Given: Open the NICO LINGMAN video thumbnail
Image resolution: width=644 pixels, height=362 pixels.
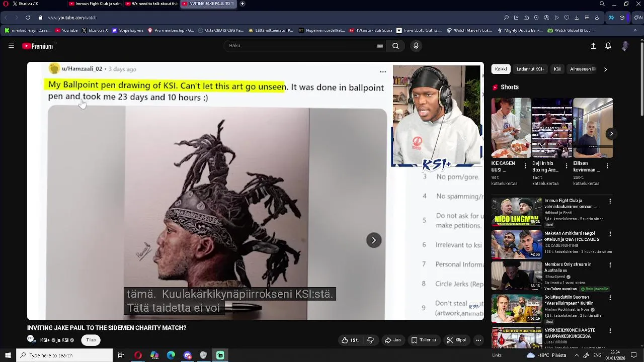Looking at the screenshot, I should (517, 211).
